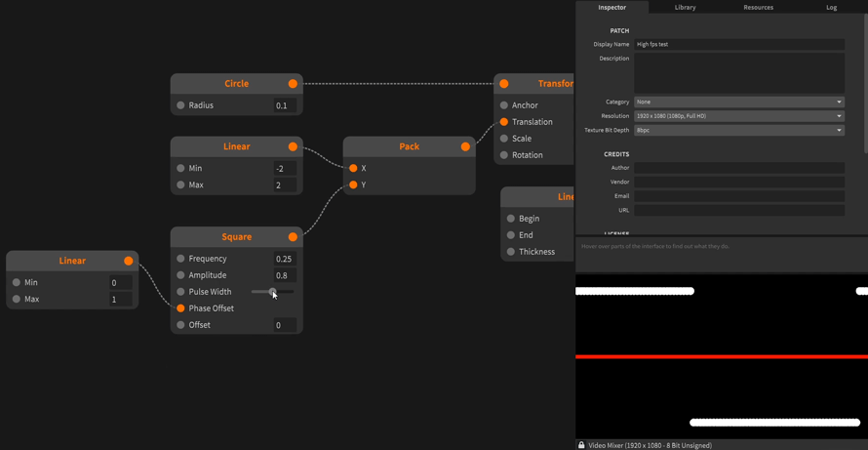
Task: Click the Max value 2 field
Action: (285, 185)
